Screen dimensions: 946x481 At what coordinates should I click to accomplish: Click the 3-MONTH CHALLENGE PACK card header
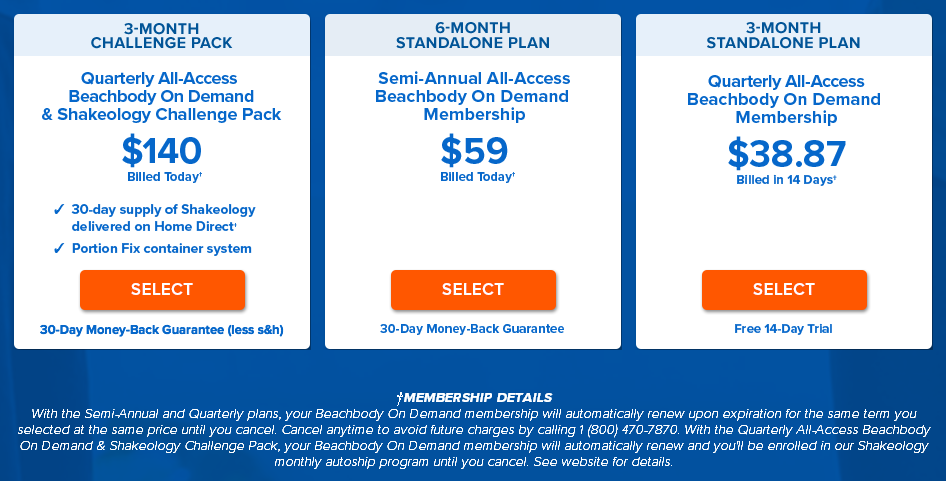point(161,35)
